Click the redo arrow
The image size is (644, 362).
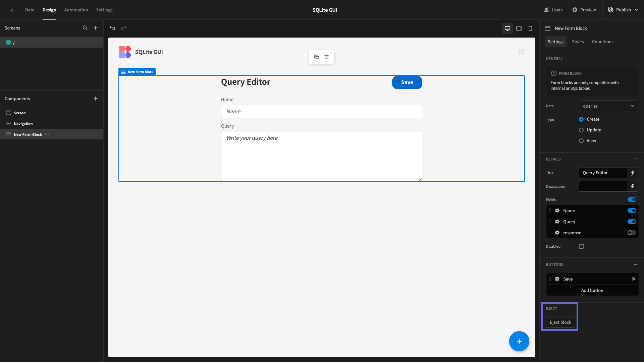[x=124, y=28]
